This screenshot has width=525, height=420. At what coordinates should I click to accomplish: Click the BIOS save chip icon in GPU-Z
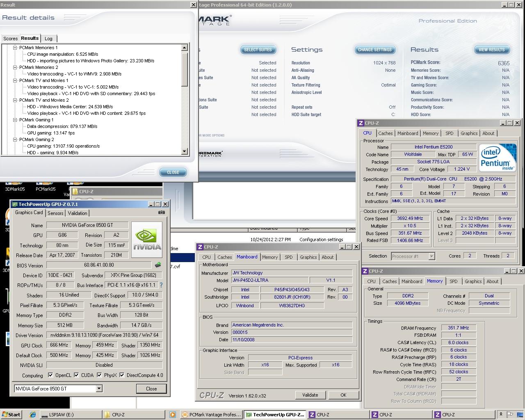pyautogui.click(x=158, y=265)
